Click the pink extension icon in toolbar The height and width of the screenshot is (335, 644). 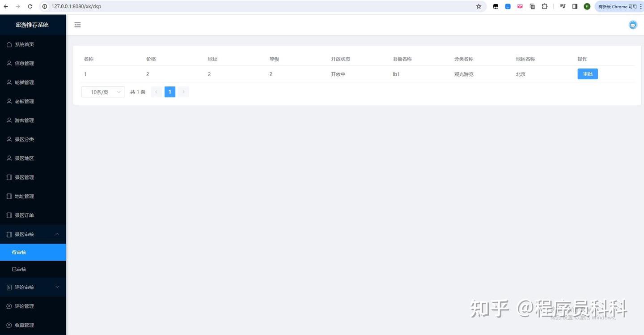pyautogui.click(x=520, y=6)
